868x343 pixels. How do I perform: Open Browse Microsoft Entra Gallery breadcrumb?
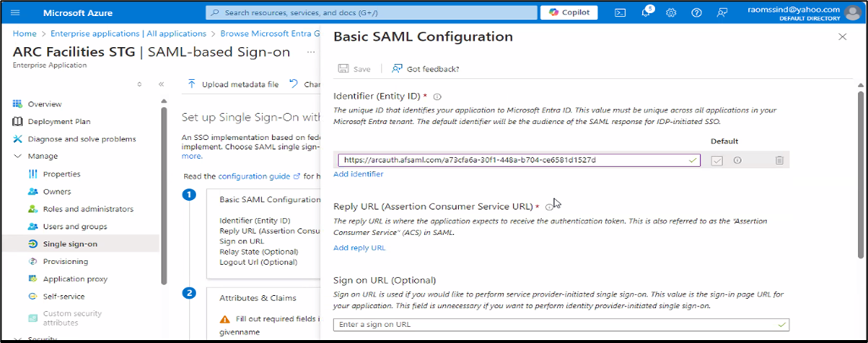(270, 33)
